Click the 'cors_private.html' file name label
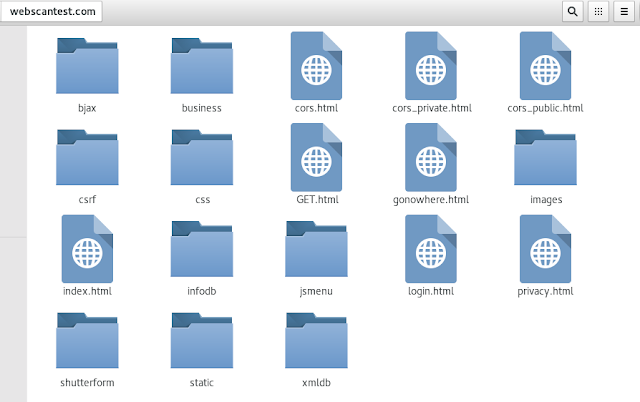This screenshot has width=640, height=402. coord(431,108)
